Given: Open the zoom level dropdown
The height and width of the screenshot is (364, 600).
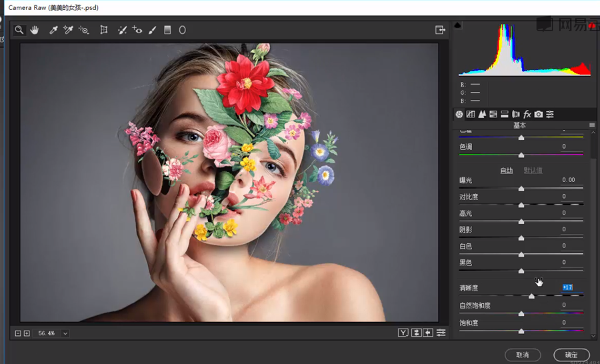Looking at the screenshot, I should point(65,333).
